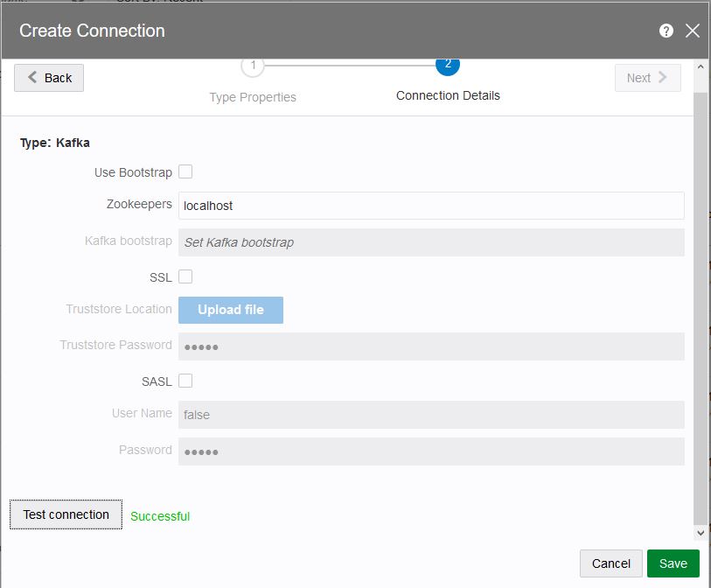Click the Zookeepers input field
The image size is (711, 588).
431,206
